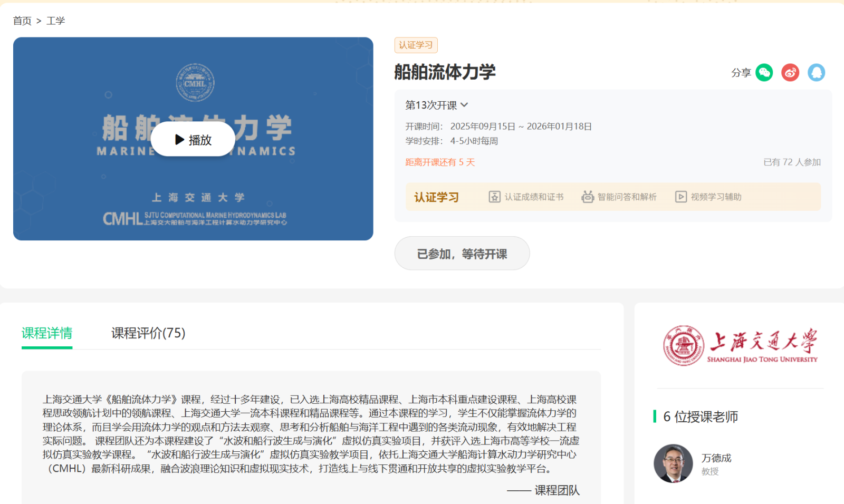Viewport: 844px width, 504px height.
Task: Click the 视频学习辅助 video icon
Action: click(681, 197)
